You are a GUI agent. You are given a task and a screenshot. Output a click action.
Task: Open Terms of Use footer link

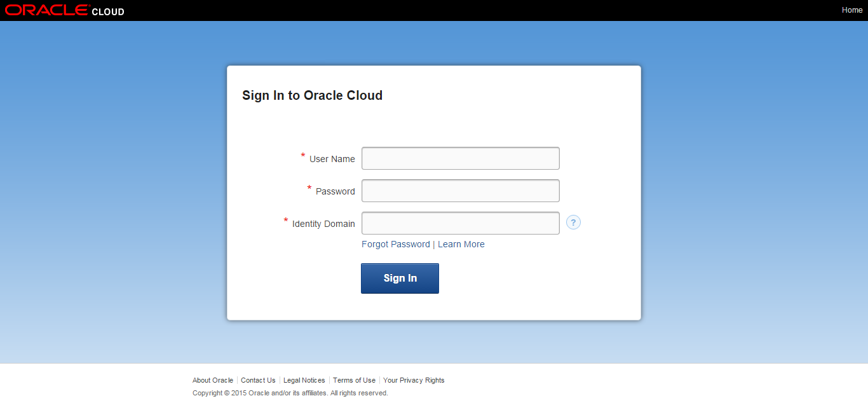[x=354, y=380]
